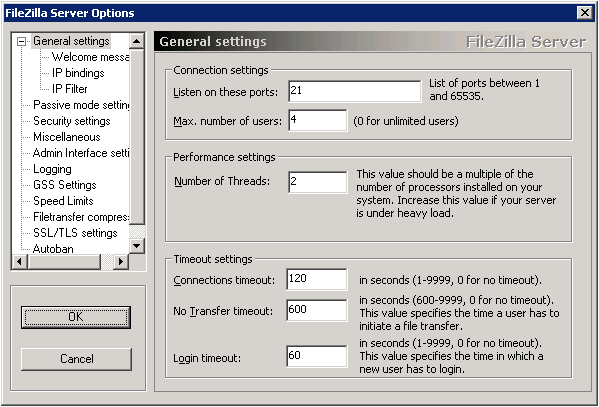
Task: Click the tree horizontal scrollbar thumb
Action: click(64, 262)
